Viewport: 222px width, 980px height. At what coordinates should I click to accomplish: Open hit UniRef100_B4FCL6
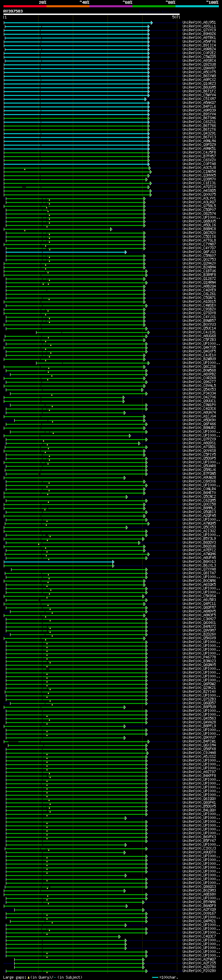199,106
